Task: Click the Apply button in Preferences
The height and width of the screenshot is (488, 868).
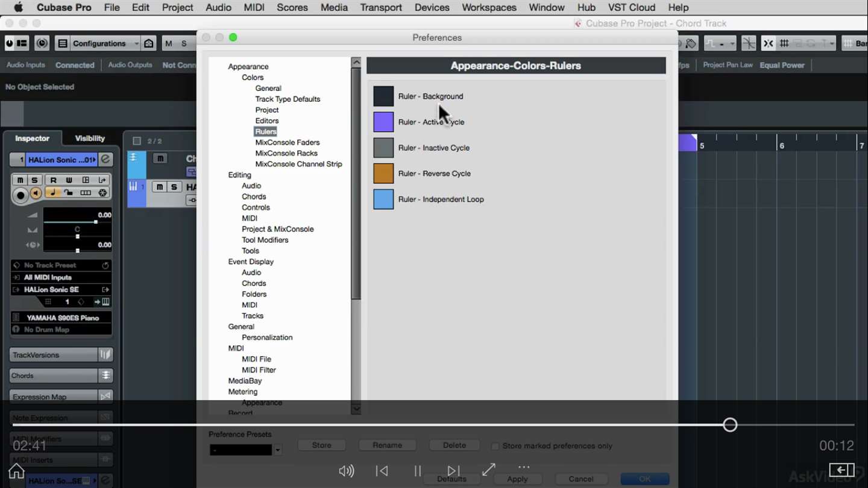Action: [517, 479]
